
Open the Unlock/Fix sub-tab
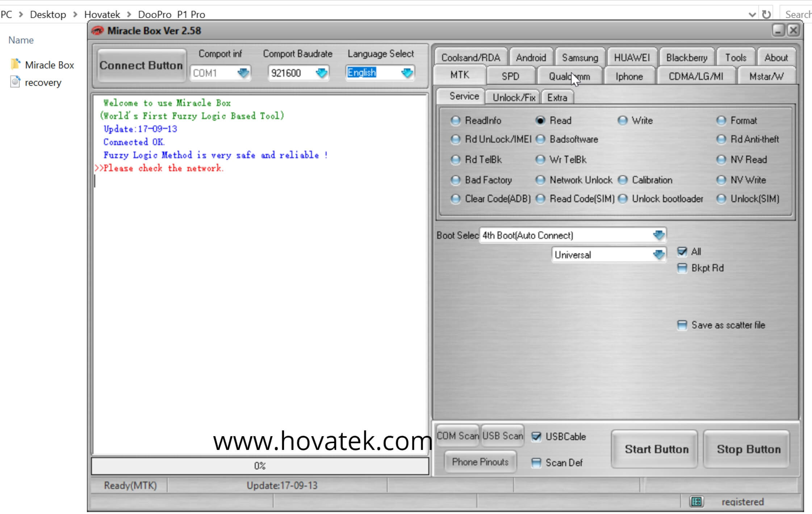pyautogui.click(x=514, y=97)
